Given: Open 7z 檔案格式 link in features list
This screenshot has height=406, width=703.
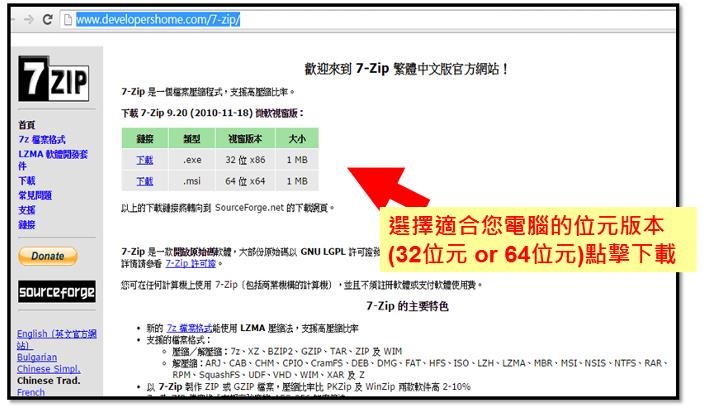Looking at the screenshot, I should [x=189, y=328].
